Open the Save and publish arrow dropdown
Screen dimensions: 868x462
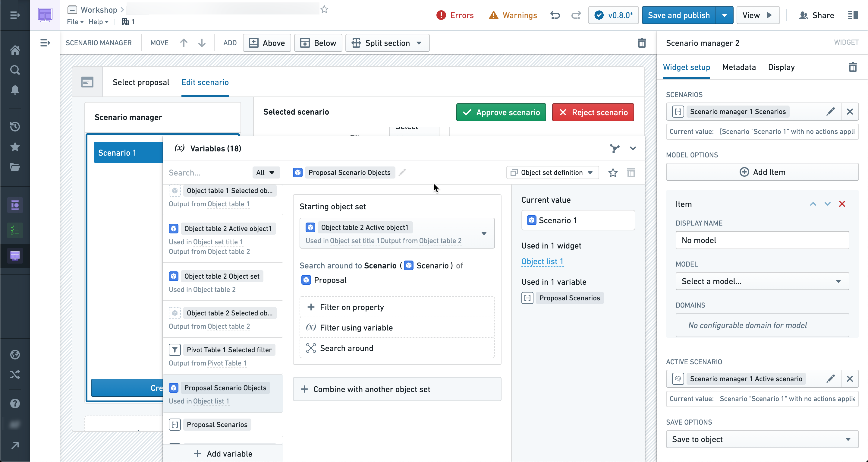[x=725, y=15]
